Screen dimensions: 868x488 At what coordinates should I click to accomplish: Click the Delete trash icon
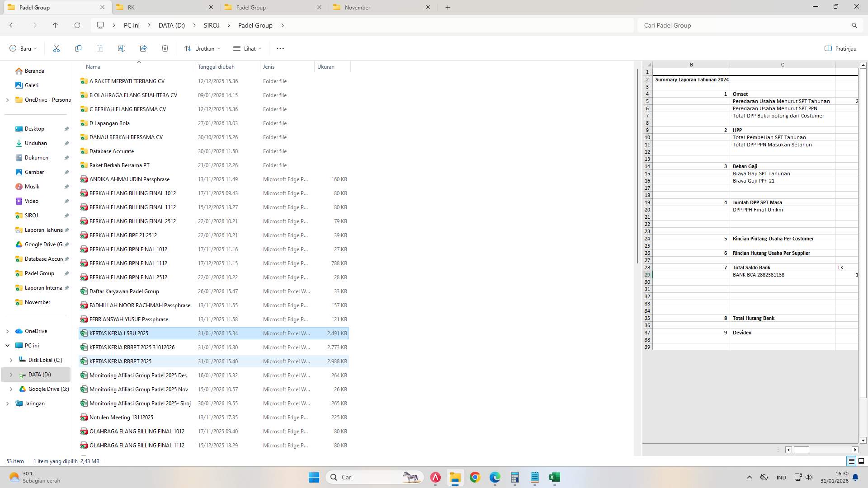tap(165, 48)
